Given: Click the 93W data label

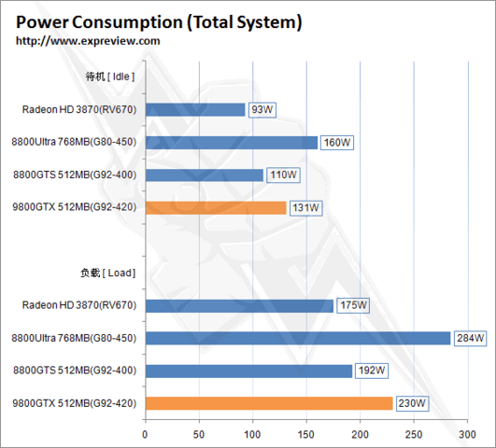Looking at the screenshot, I should pyautogui.click(x=262, y=110).
